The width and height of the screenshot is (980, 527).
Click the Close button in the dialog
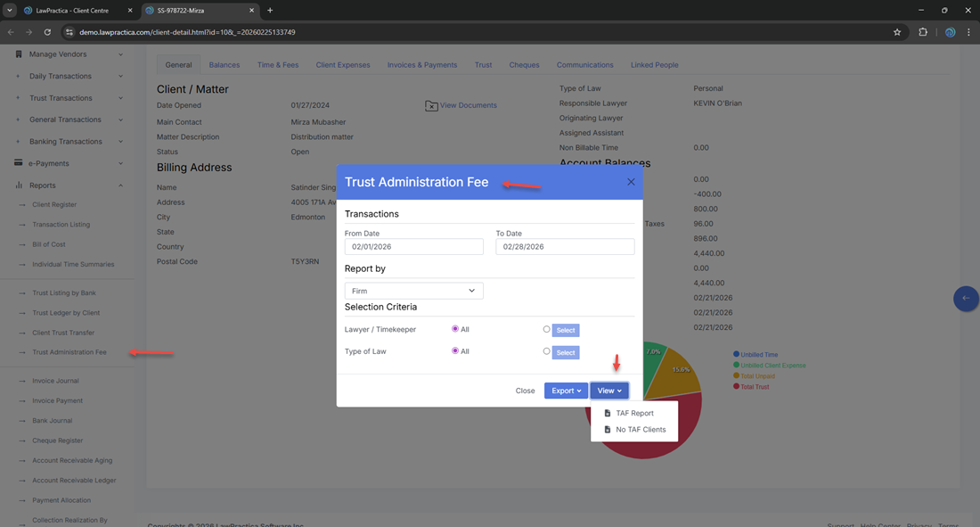[525, 391]
